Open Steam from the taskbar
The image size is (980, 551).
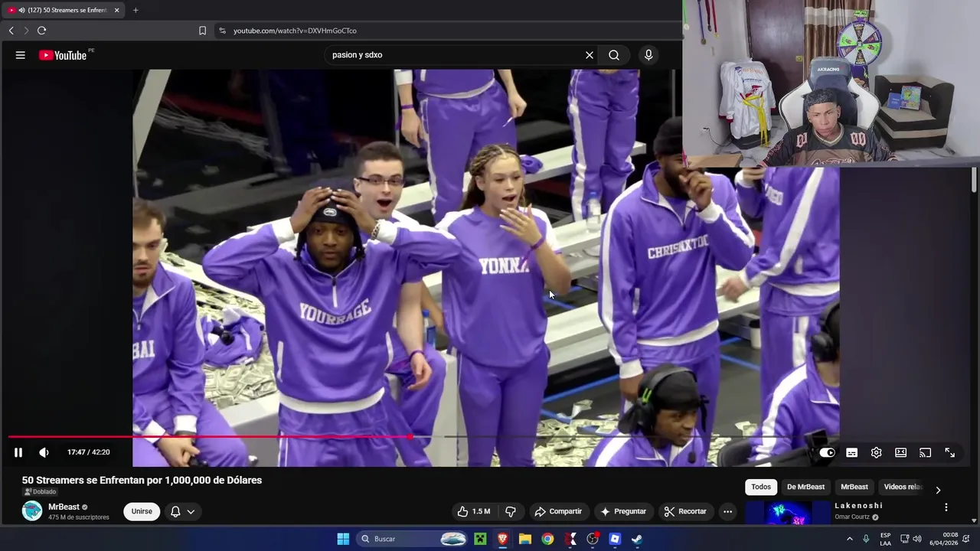pyautogui.click(x=637, y=539)
